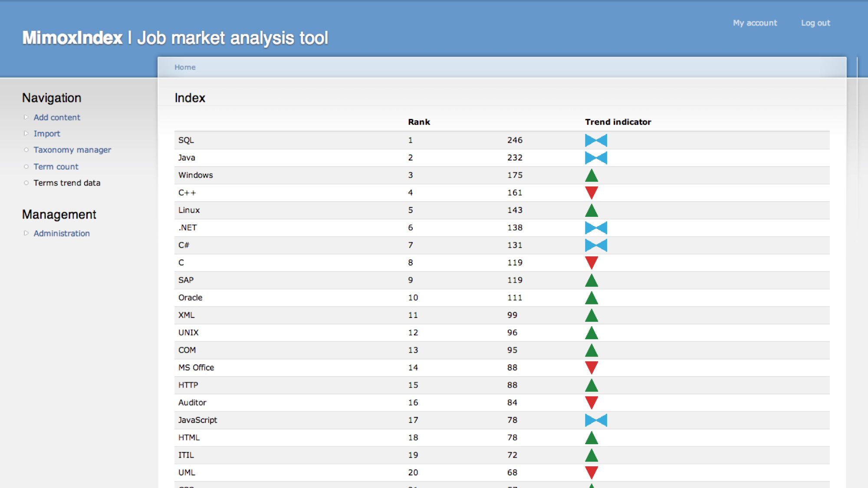Click the Log out link
Image resolution: width=868 pixels, height=488 pixels.
tap(815, 23)
